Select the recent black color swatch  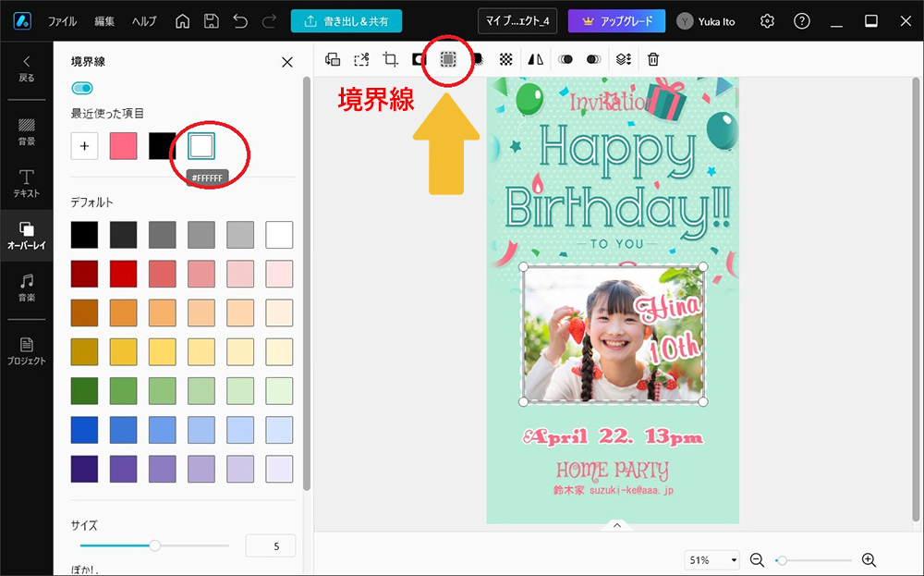(162, 146)
